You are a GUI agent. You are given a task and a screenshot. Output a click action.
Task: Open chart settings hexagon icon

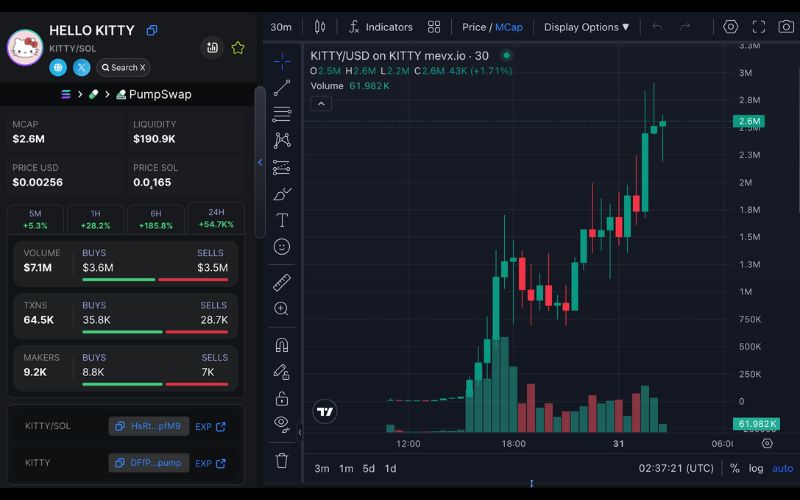pos(731,27)
